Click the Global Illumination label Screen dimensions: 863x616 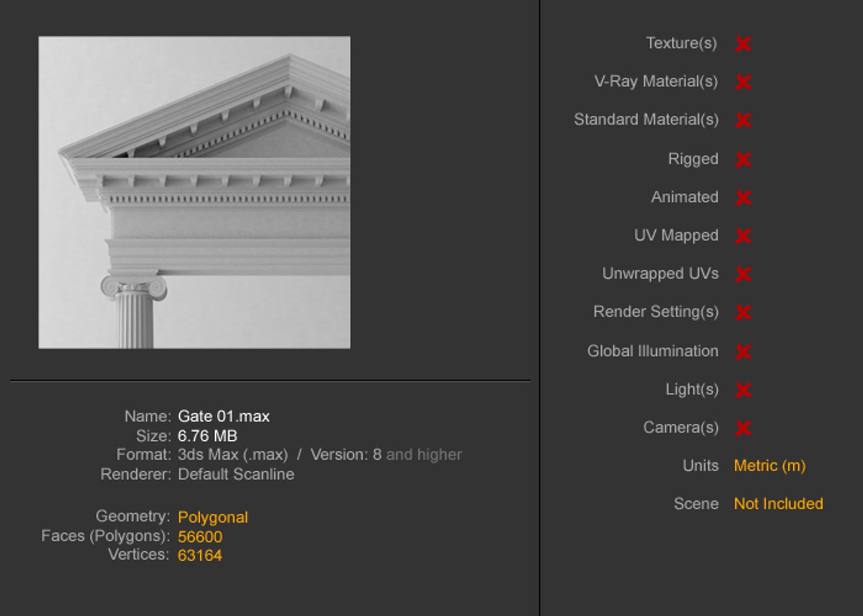(x=652, y=351)
